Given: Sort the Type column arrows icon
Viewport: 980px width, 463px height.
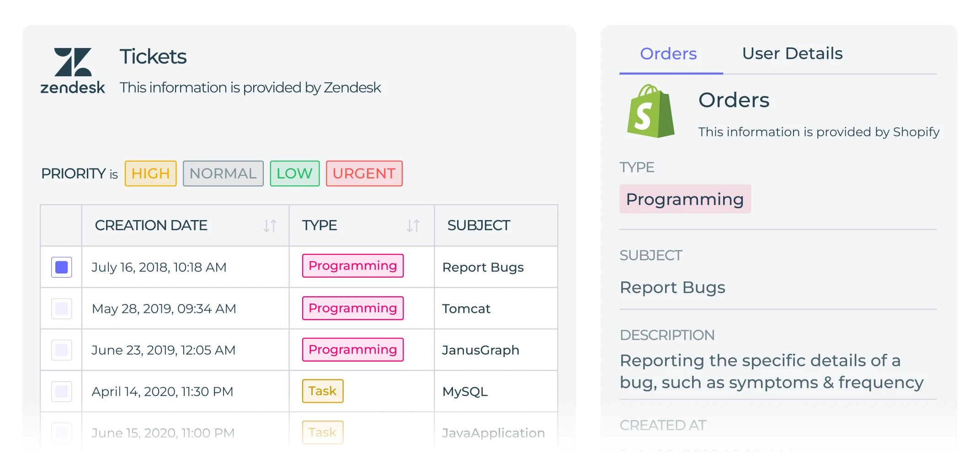Looking at the screenshot, I should (x=413, y=226).
